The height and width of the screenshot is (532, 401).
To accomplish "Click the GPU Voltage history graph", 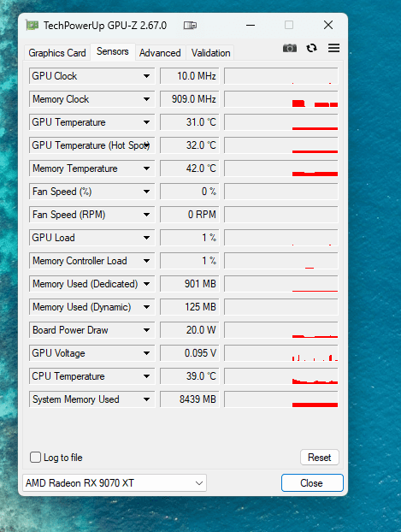I will tap(281, 353).
